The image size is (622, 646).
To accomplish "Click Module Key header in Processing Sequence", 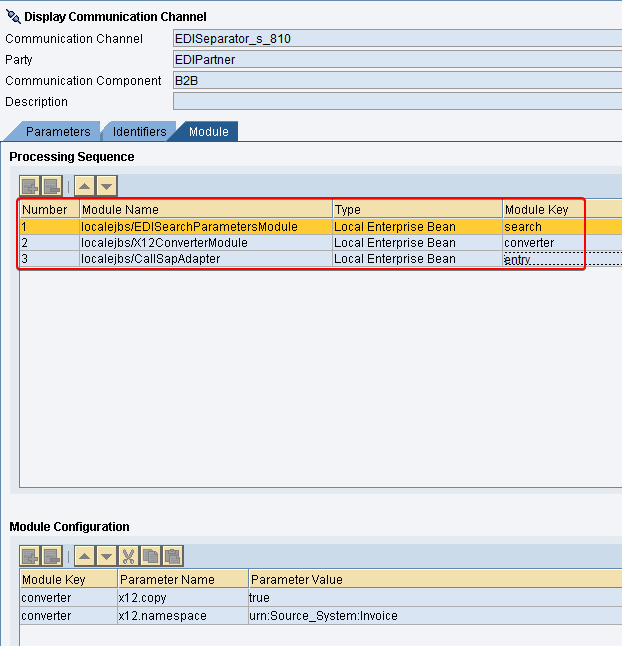I will (562, 210).
